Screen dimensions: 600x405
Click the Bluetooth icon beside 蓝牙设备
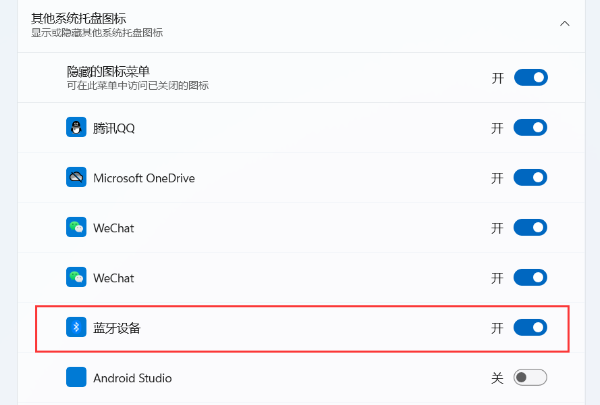click(x=76, y=328)
